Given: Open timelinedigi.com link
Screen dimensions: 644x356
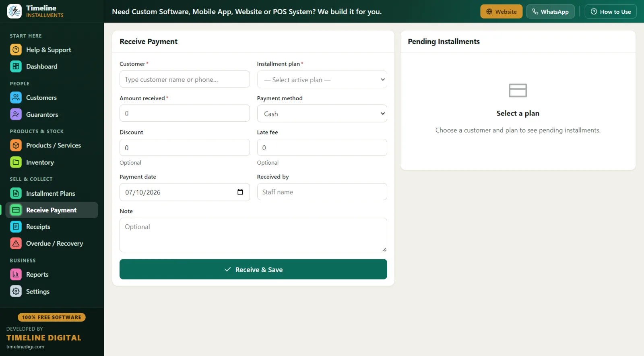Looking at the screenshot, I should (x=25, y=347).
